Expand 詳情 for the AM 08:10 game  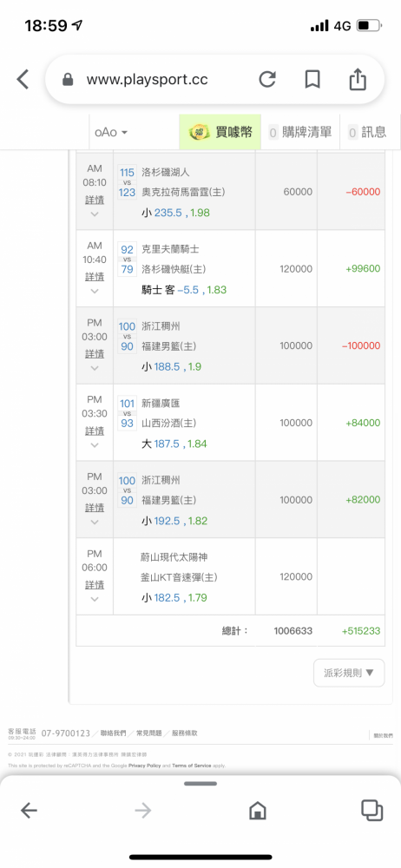pos(95,200)
